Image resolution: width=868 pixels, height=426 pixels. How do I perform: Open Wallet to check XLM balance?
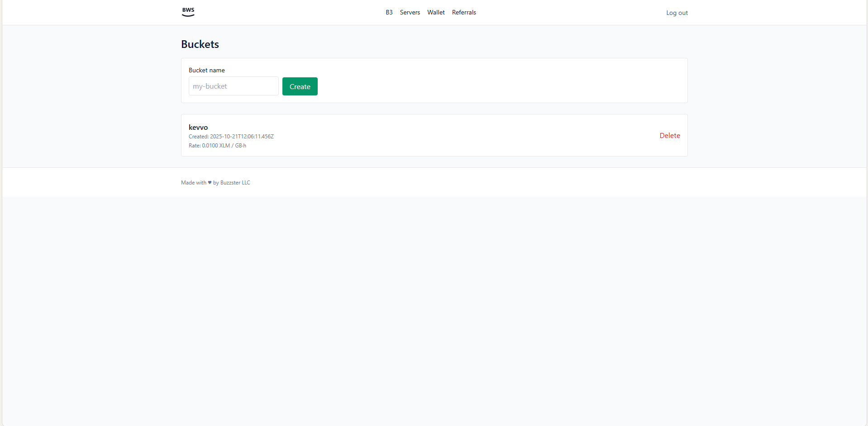click(x=435, y=12)
